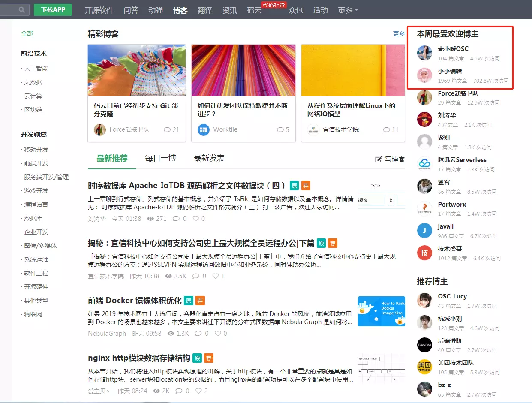The height and width of the screenshot is (403, 532).
Task: Open the 大数据 category
Action: [33, 82]
